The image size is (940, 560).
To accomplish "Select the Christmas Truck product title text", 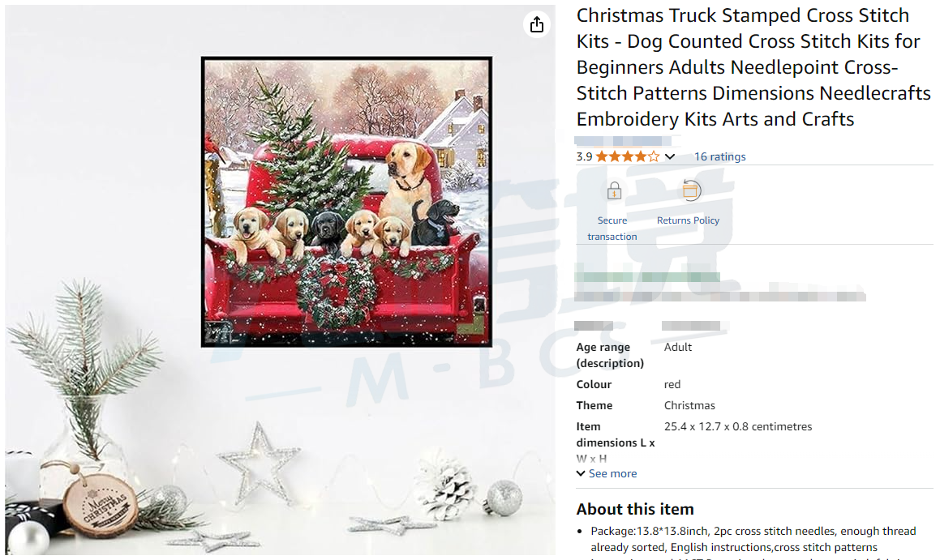I will click(x=753, y=67).
